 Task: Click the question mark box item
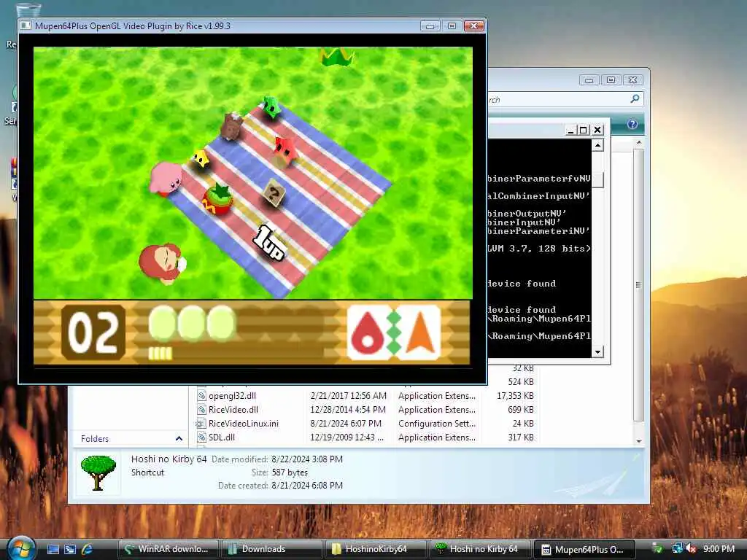pos(274,193)
